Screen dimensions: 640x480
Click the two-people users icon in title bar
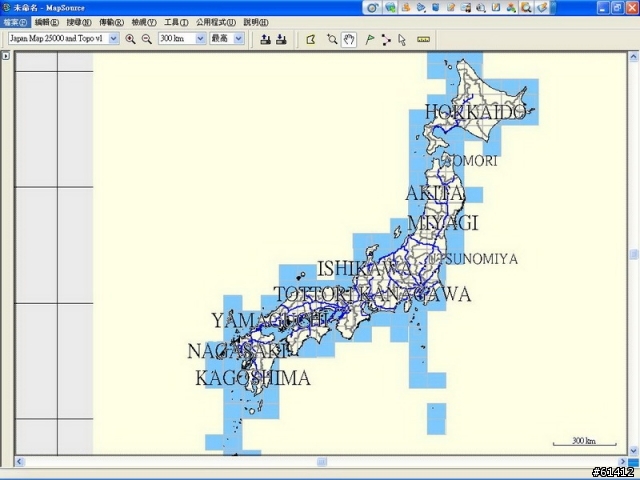[511, 7]
